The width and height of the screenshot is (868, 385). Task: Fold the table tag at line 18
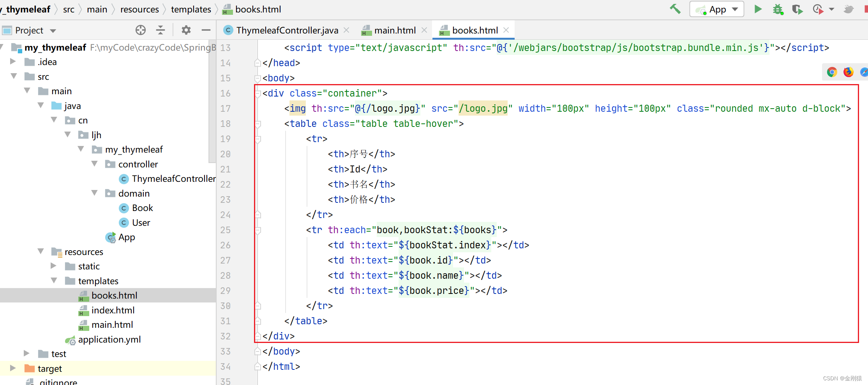tap(258, 124)
